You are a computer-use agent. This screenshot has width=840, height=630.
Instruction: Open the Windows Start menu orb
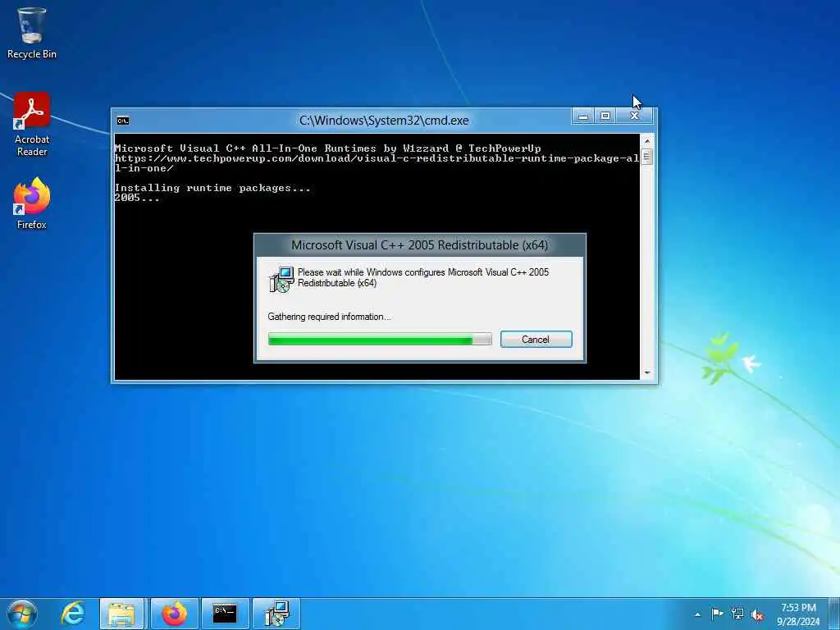(22, 614)
